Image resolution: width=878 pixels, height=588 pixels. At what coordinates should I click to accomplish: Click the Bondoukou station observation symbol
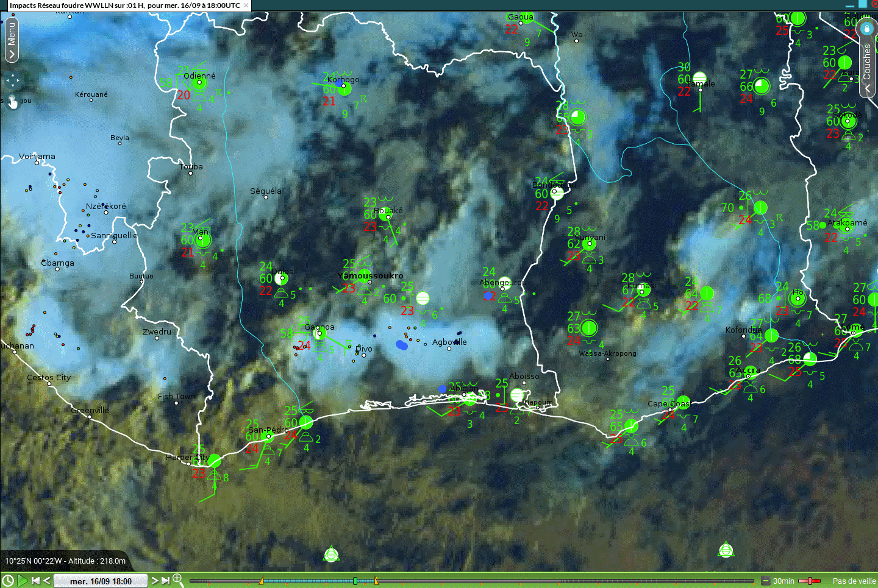[x=557, y=194]
